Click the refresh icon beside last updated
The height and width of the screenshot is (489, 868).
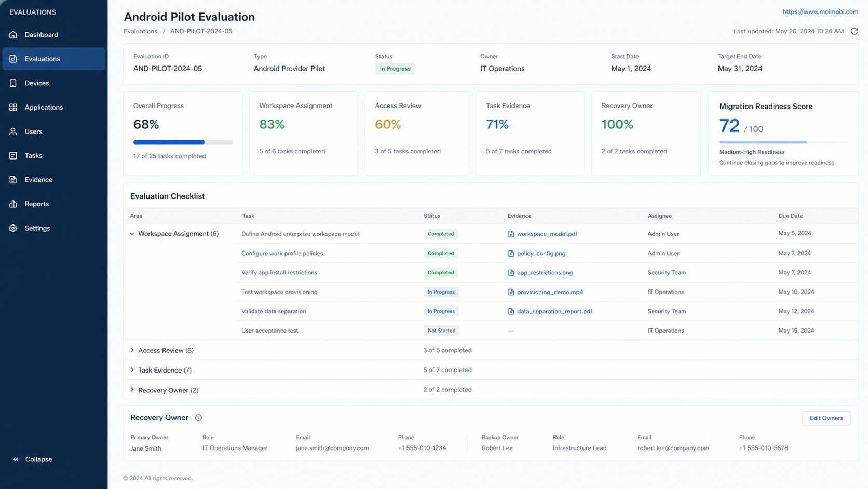(854, 31)
